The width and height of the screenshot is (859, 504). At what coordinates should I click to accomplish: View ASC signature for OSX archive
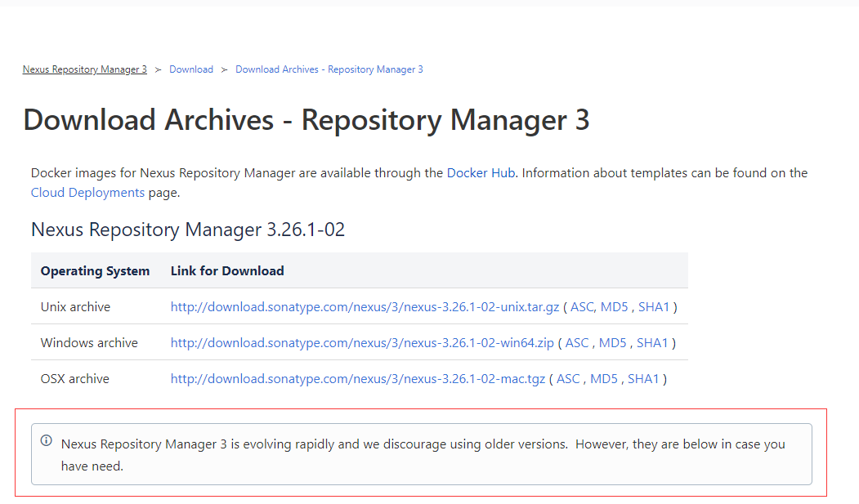point(568,379)
